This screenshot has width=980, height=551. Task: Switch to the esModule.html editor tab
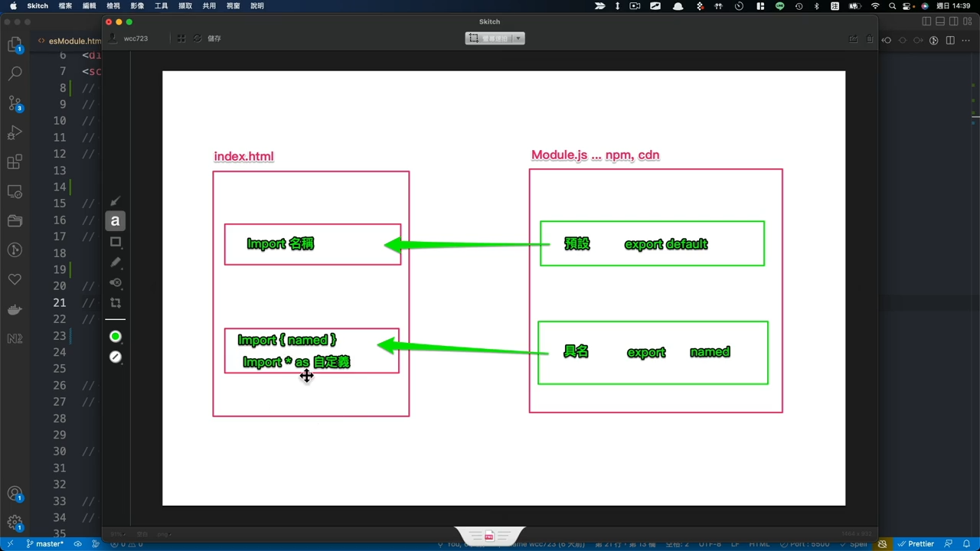(69, 41)
